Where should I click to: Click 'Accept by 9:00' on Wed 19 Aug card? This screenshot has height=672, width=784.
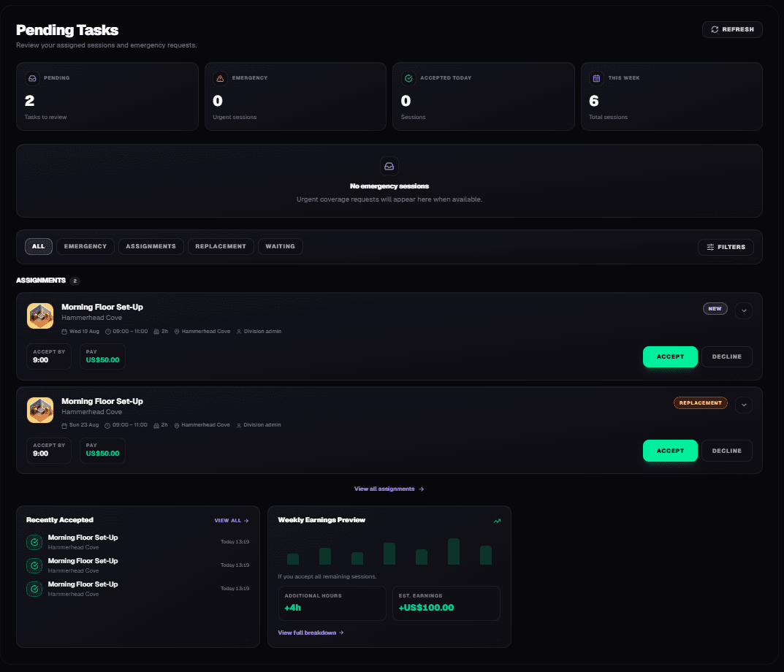click(49, 356)
